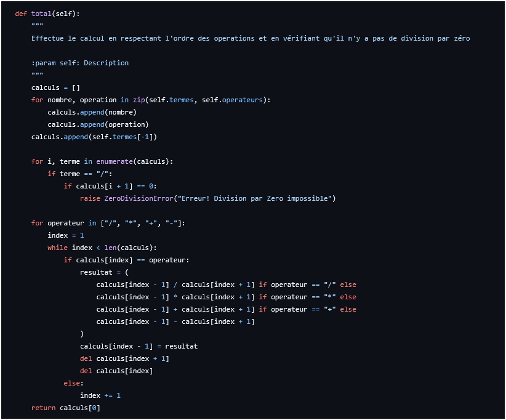
Task: Click the index += 1 increment statement
Action: point(99,395)
